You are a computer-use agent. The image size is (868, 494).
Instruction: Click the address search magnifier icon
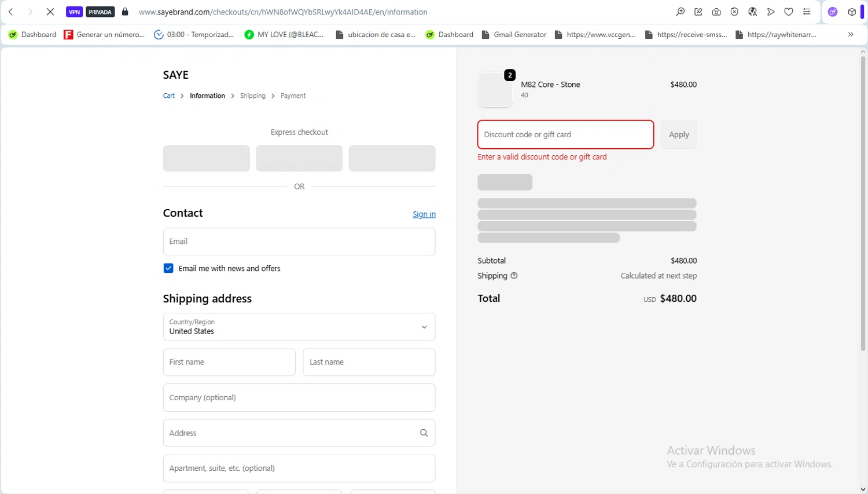[424, 433]
